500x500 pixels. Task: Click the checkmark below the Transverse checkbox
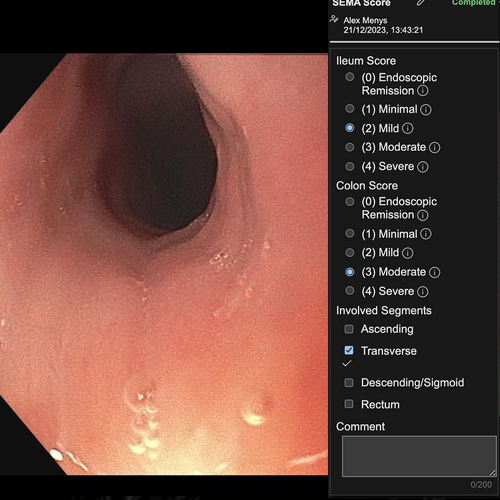(x=347, y=364)
